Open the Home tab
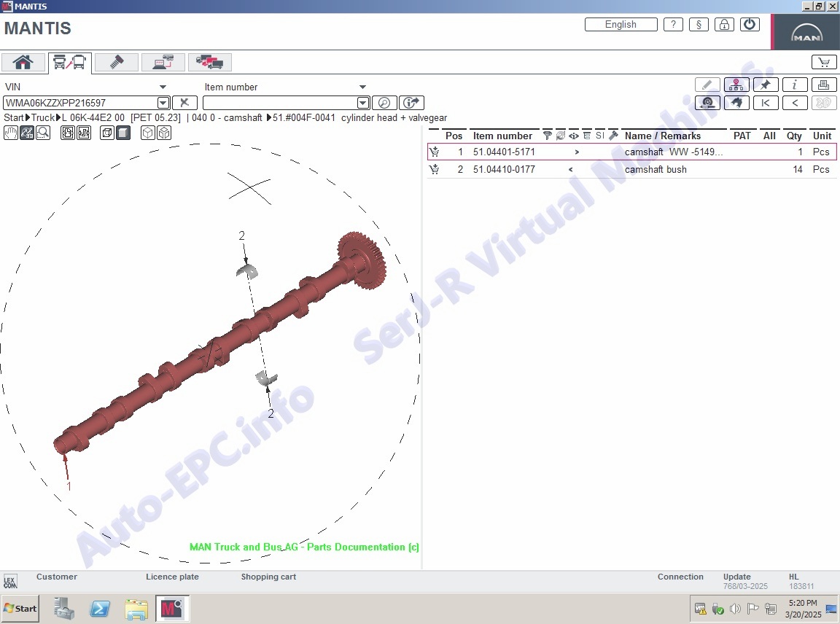The image size is (840, 624). 23,62
